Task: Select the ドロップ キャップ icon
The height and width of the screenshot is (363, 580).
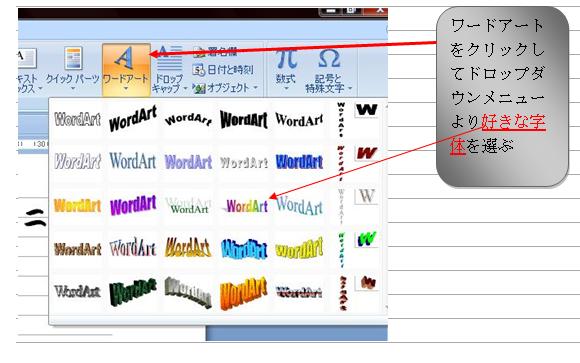Action: click(x=169, y=58)
